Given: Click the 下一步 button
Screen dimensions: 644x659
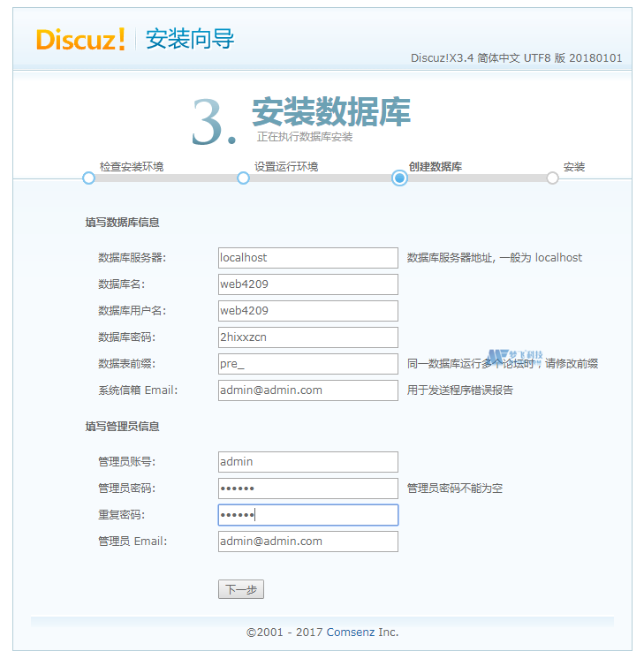Looking at the screenshot, I should (241, 589).
